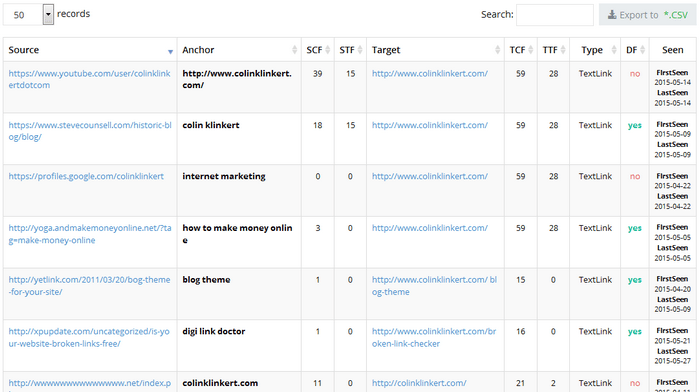
Task: Select anchor 'http://www.colinklinkert.com/' in youtube row
Action: pyautogui.click(x=237, y=79)
